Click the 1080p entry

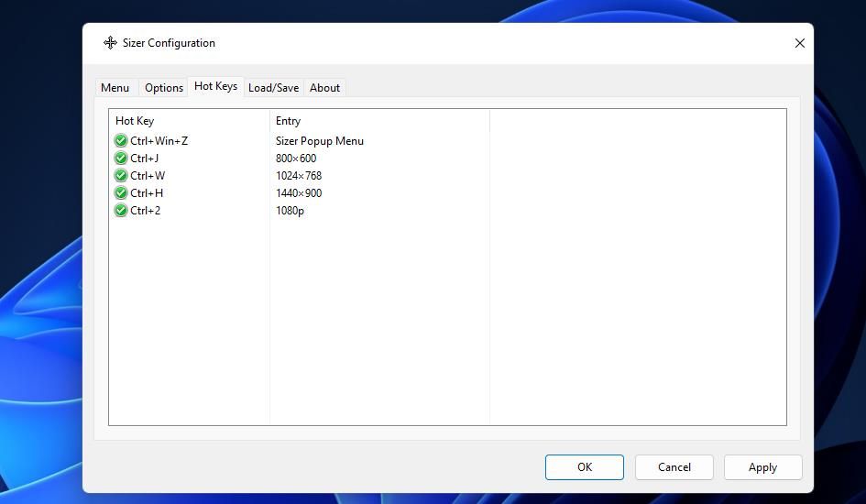click(x=290, y=211)
